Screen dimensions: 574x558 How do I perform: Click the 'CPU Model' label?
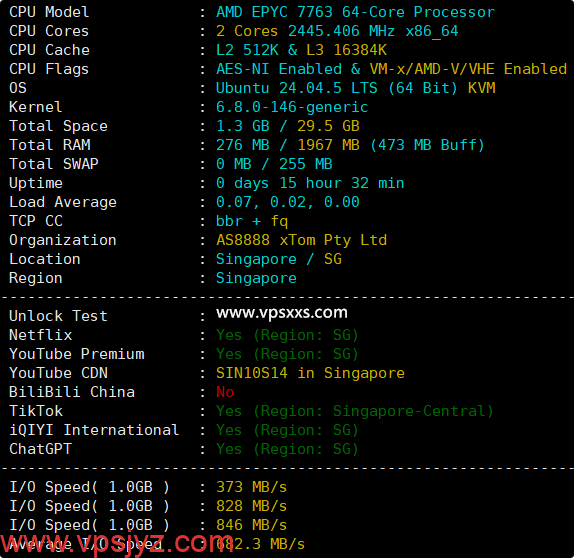click(49, 12)
